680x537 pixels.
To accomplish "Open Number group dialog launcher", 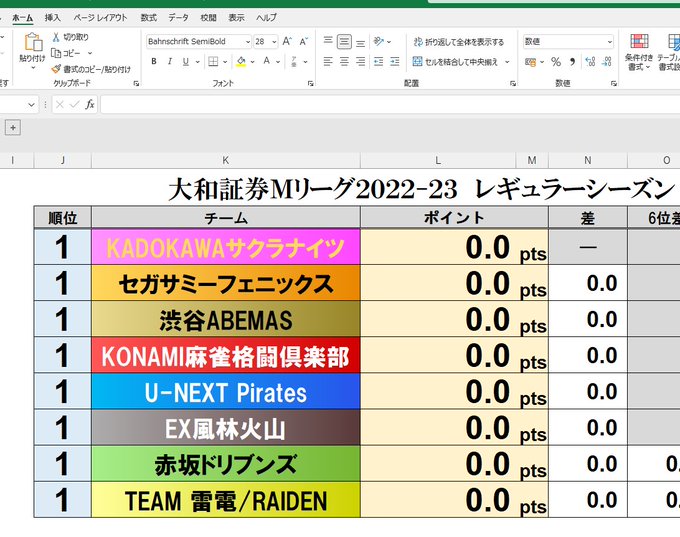I will (614, 83).
